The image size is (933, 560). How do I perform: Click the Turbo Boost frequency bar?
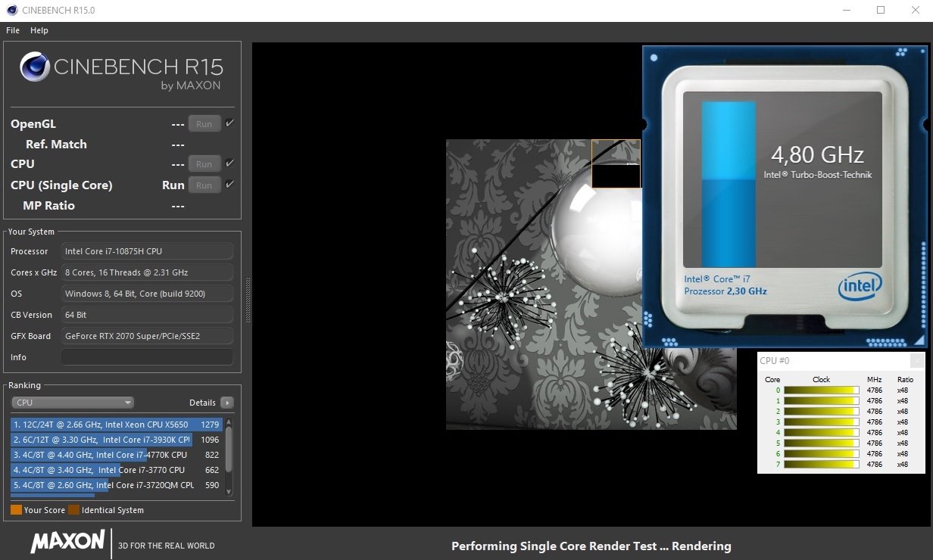tap(729, 184)
